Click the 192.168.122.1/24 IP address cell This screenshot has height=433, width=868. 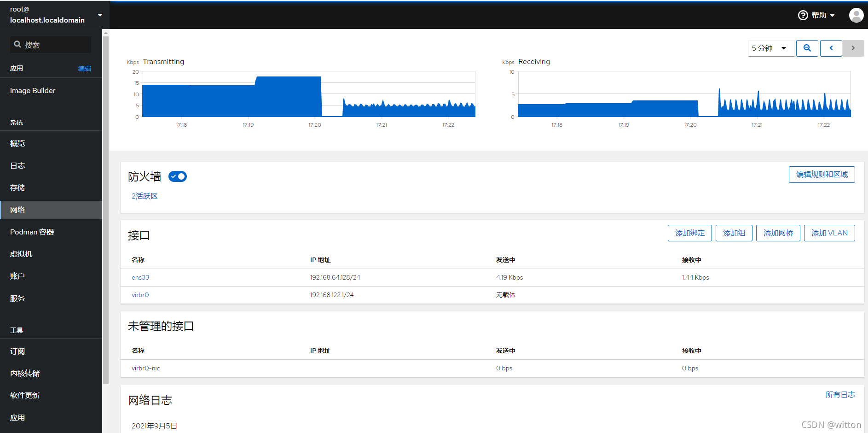[332, 295]
